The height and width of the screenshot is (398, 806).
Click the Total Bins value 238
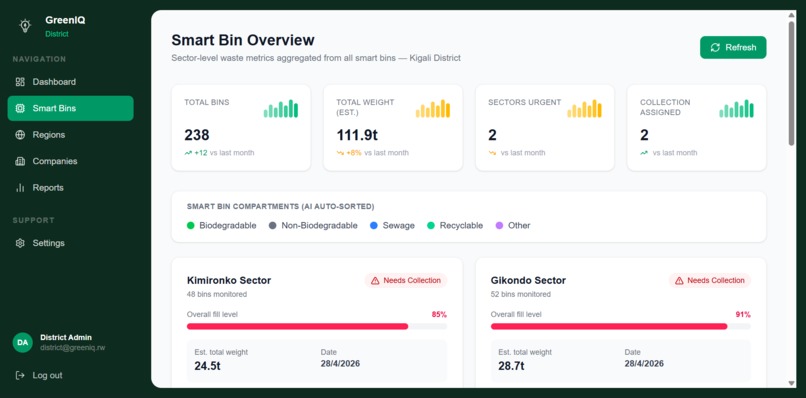[x=197, y=135]
